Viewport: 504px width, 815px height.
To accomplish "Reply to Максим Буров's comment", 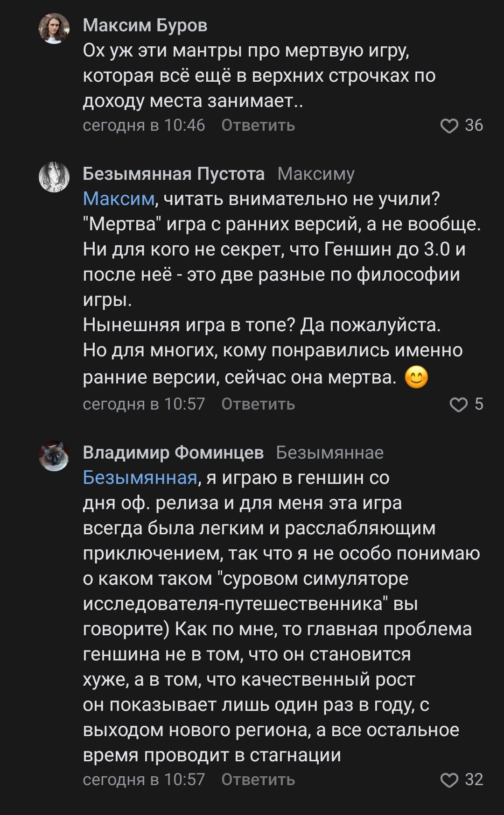I will pyautogui.click(x=258, y=125).
